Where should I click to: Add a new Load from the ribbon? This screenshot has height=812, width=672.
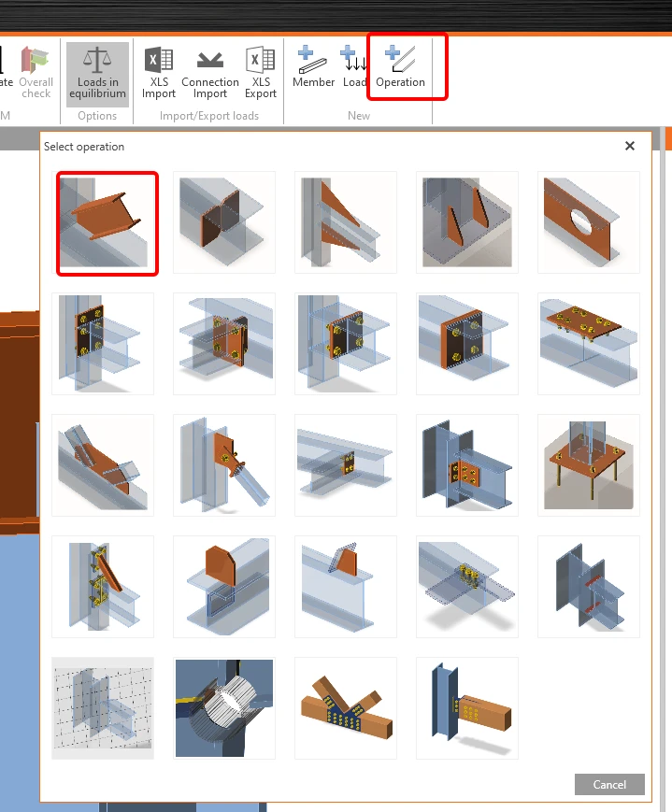click(354, 66)
